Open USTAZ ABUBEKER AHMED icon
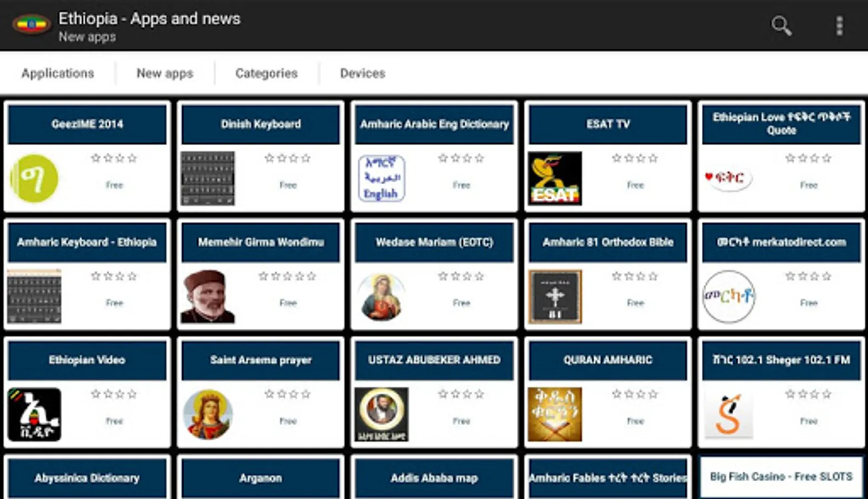Screen dimensions: 868x499 (381, 415)
